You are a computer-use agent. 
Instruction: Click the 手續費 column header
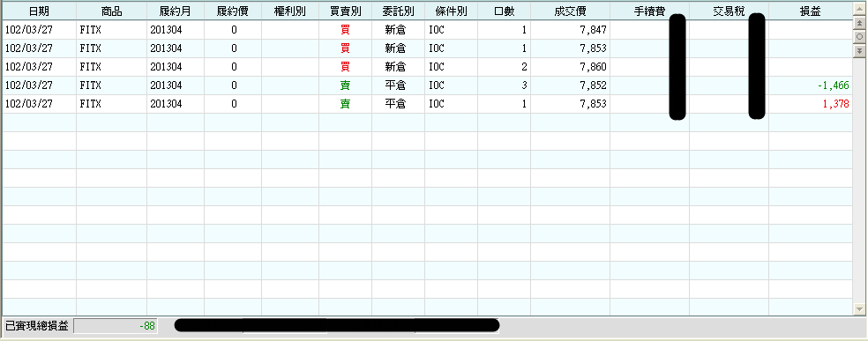(649, 11)
